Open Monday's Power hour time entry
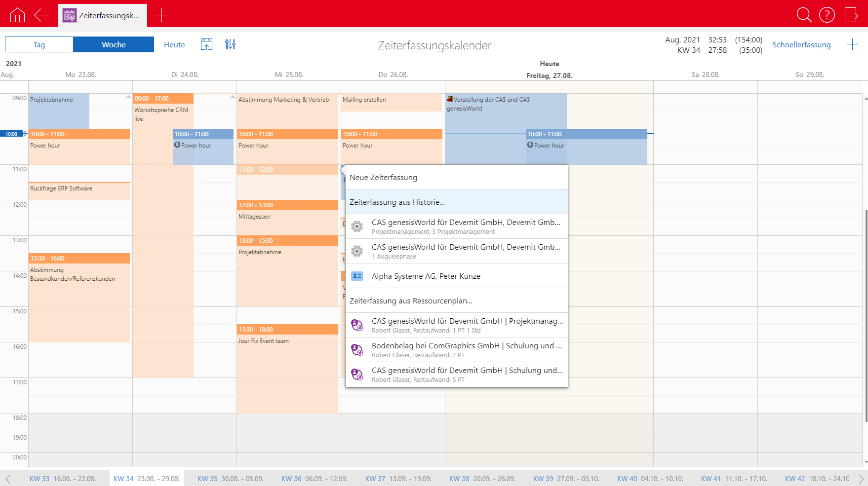 (x=79, y=147)
